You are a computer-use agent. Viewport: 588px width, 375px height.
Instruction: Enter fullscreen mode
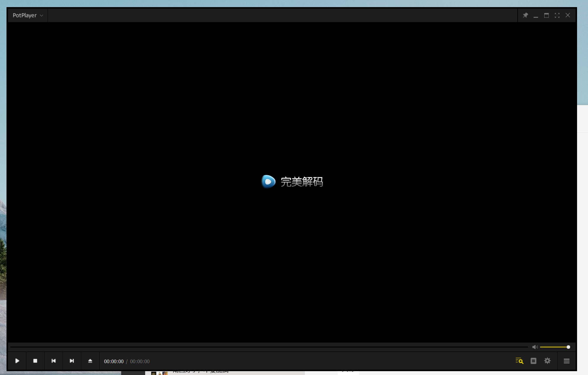[x=558, y=15]
